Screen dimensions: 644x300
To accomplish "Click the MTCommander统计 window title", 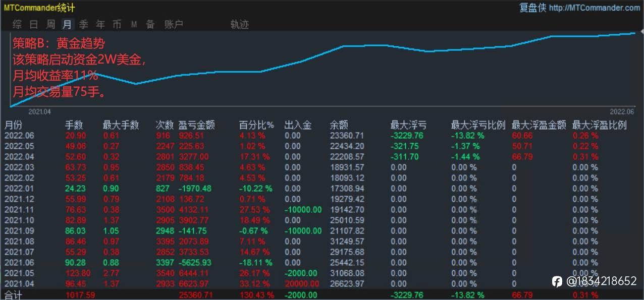I will [x=39, y=8].
